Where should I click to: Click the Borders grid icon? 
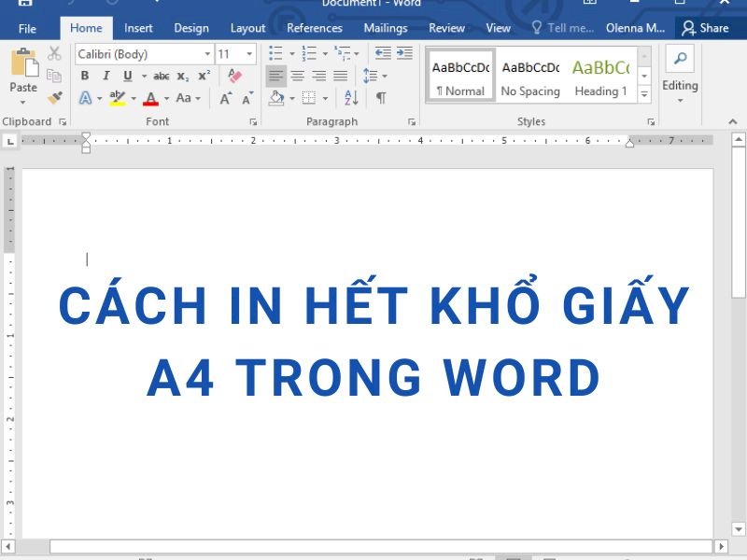[309, 98]
